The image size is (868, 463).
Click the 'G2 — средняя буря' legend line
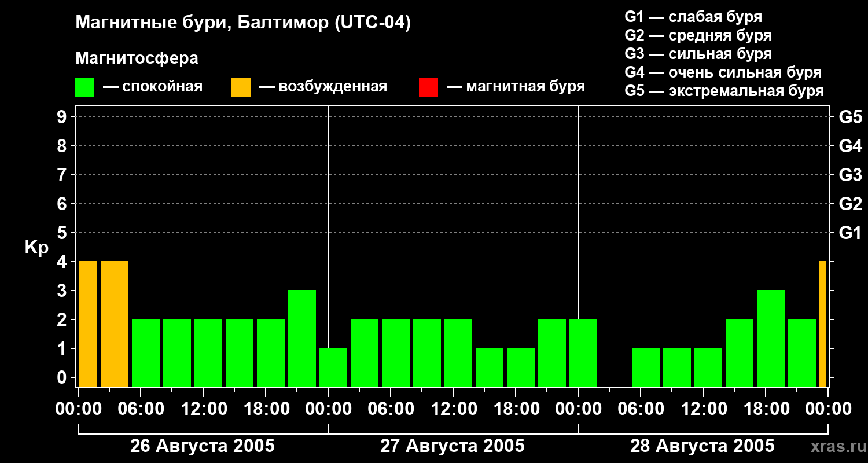pos(698,35)
